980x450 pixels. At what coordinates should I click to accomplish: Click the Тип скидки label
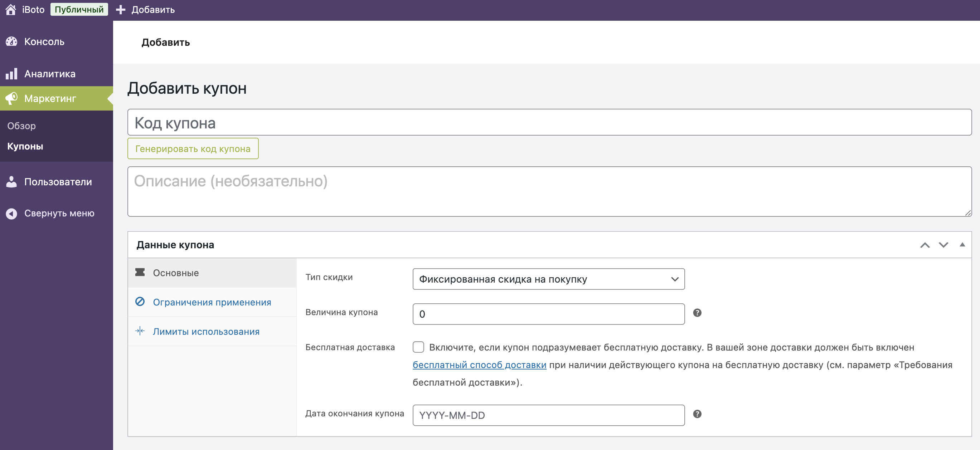tap(329, 278)
